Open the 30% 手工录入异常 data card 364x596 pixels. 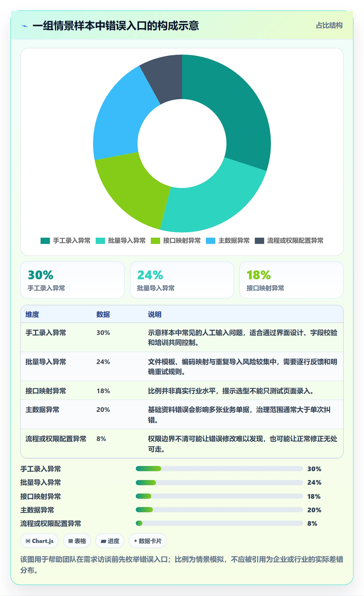(x=73, y=280)
